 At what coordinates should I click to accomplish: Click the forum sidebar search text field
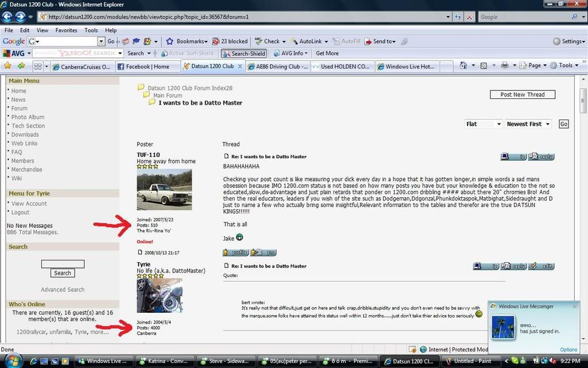click(63, 264)
